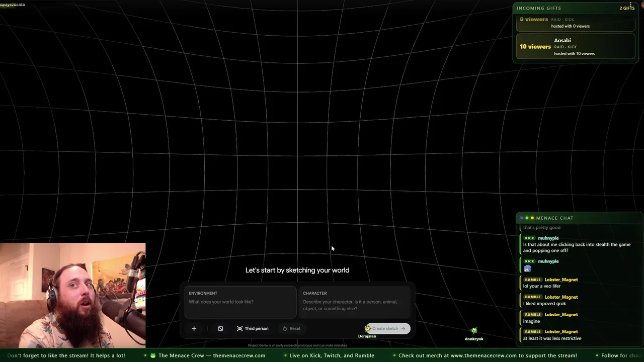Click the arrow icon in Create sketch
Image resolution: width=644 pixels, height=362 pixels.
[403, 328]
